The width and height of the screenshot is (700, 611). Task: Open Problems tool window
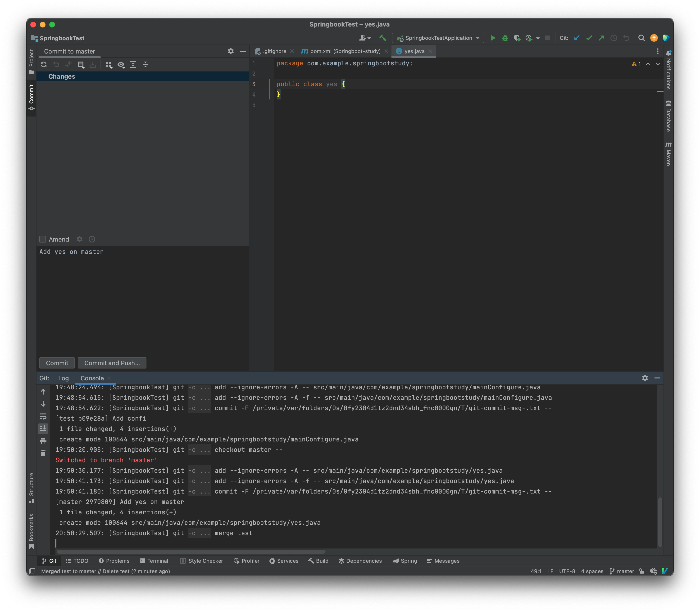(x=114, y=561)
